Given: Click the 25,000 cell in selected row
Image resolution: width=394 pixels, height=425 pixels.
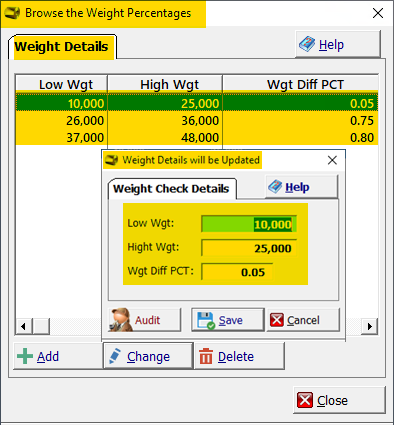Looking at the screenshot, I should 165,103.
